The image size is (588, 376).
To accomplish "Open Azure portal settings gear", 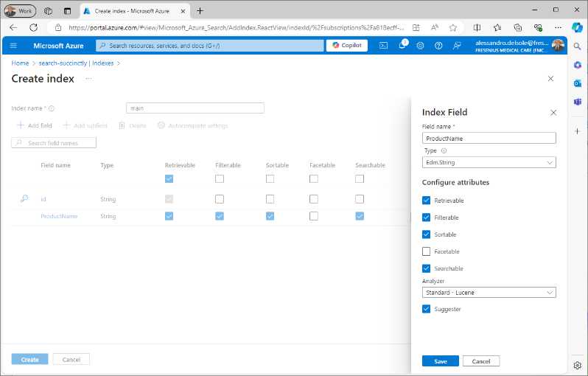I will tap(420, 46).
